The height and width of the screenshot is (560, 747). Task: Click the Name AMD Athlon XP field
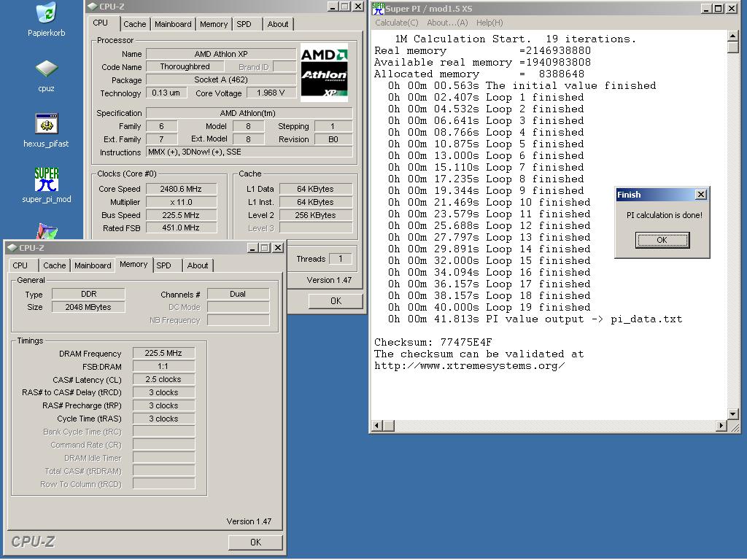point(220,54)
